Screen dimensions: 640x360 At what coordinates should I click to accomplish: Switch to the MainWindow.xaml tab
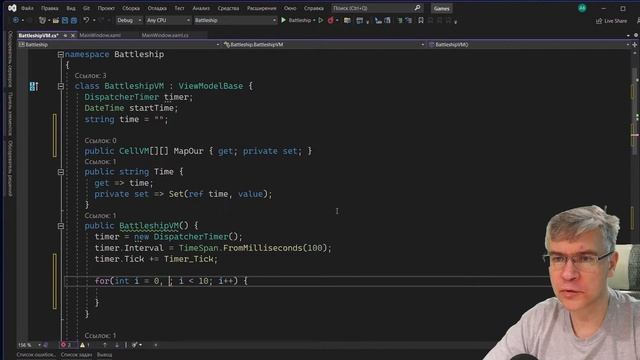click(100, 36)
